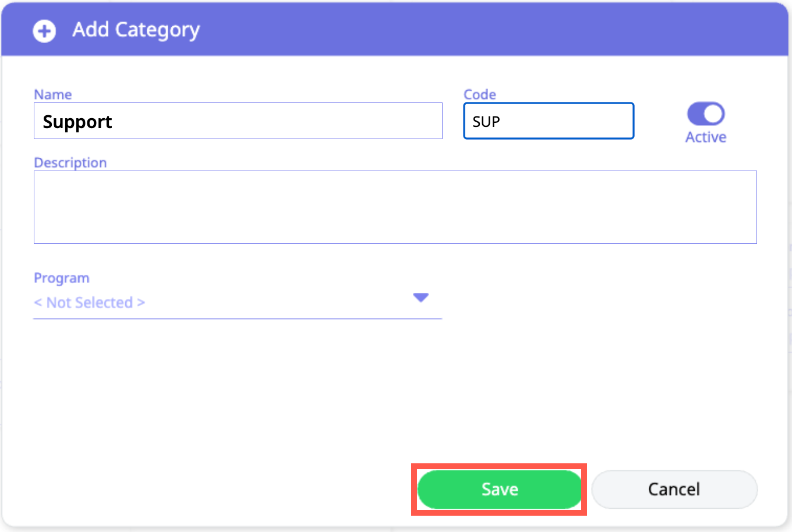Screen dimensions: 792x532
Task: Click the 'Add Category' dialog title
Action: [136, 30]
